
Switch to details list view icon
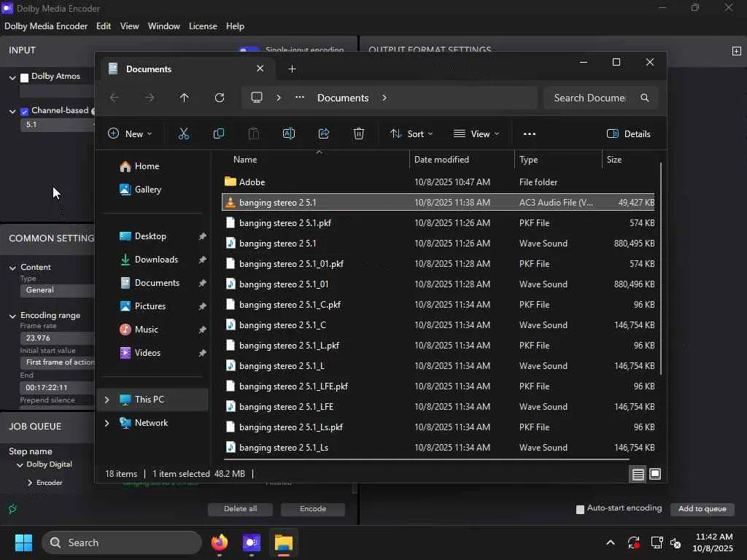coord(638,474)
